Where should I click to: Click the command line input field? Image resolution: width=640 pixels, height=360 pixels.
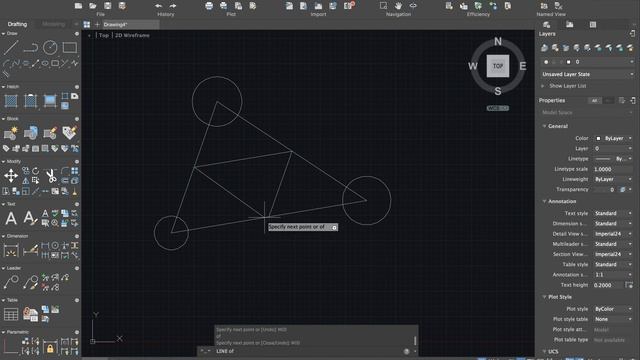click(308, 351)
